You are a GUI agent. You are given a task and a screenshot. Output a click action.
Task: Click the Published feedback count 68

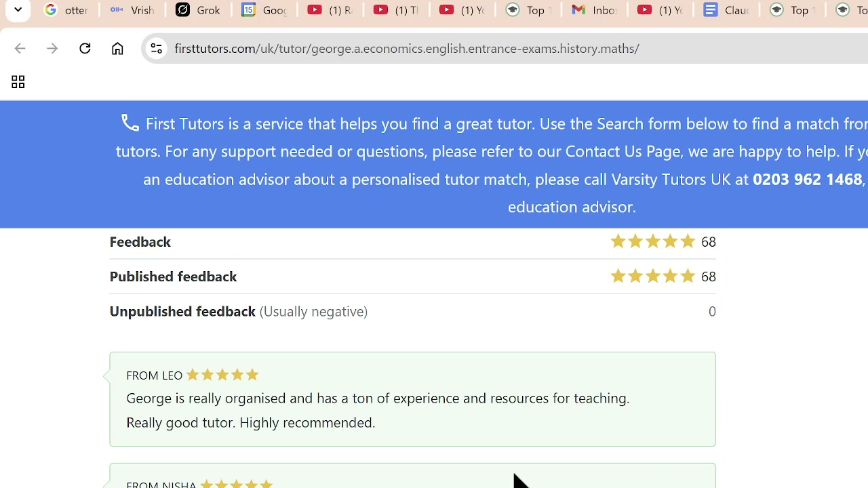(x=709, y=277)
